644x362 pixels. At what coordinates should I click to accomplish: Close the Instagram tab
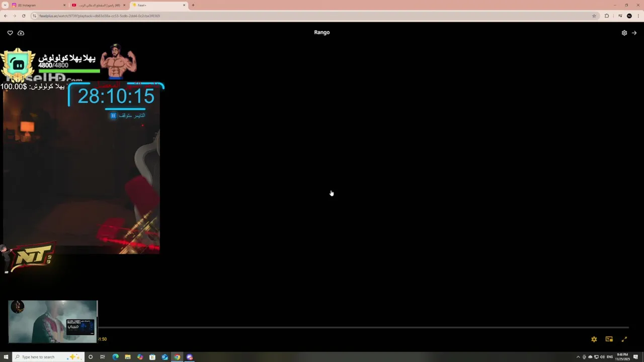coord(64,5)
